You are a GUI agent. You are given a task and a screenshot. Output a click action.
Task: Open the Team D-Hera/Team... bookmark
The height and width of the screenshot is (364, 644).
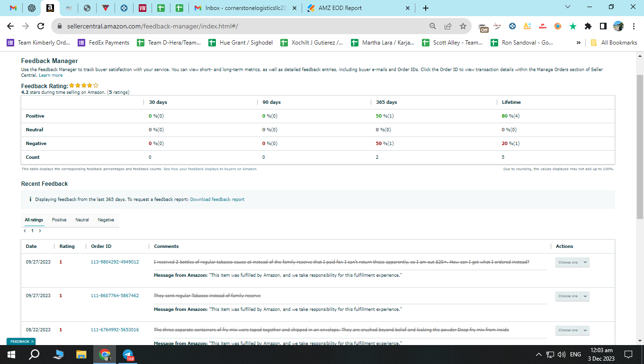(169, 43)
